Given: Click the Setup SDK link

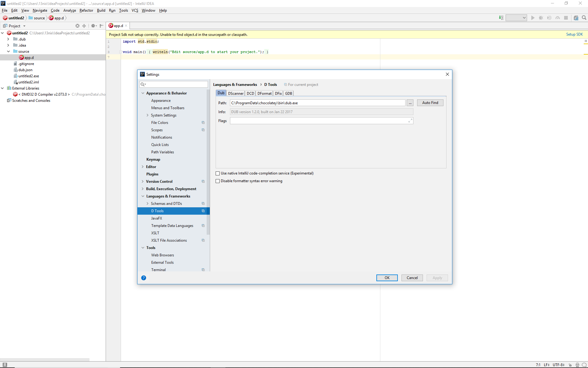Looking at the screenshot, I should pos(575,34).
